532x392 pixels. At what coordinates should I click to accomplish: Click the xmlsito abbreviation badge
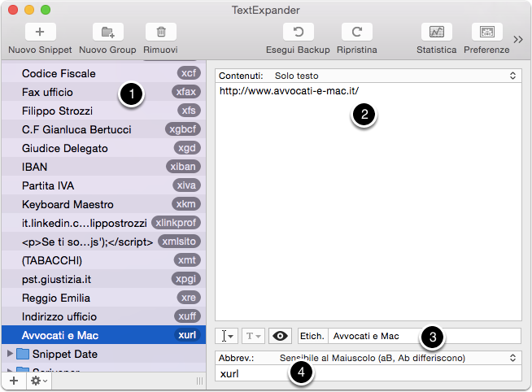pyautogui.click(x=179, y=241)
